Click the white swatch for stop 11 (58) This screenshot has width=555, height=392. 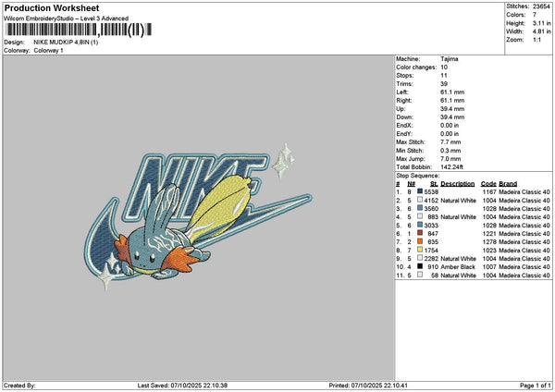point(420,275)
